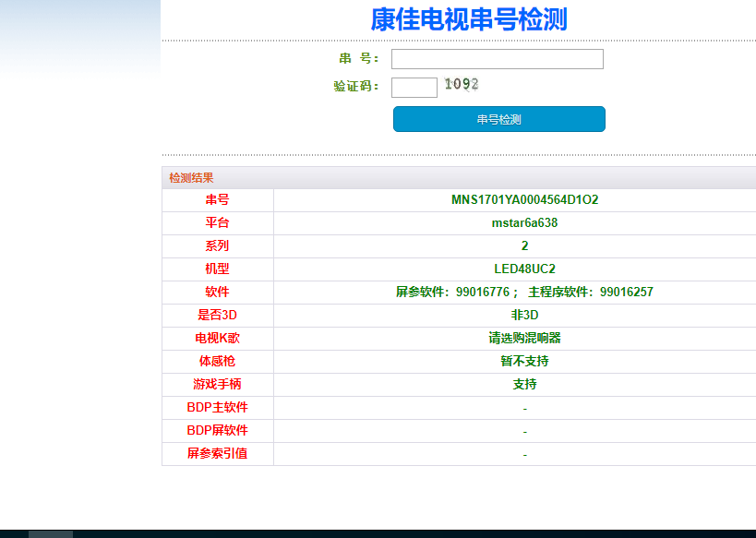This screenshot has width=756, height=538.
Task: Click the 串 号： form label
Action: point(359,59)
